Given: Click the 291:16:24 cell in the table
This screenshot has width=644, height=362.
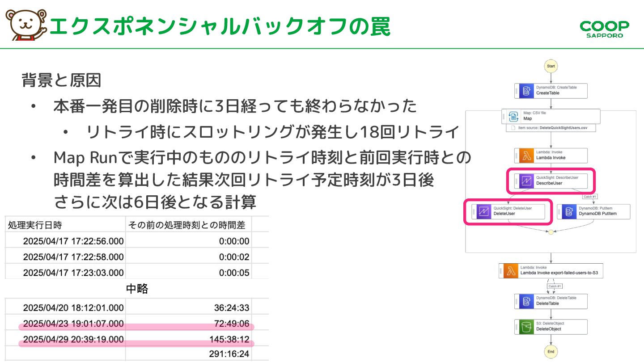Looking at the screenshot, I should coord(229,355).
